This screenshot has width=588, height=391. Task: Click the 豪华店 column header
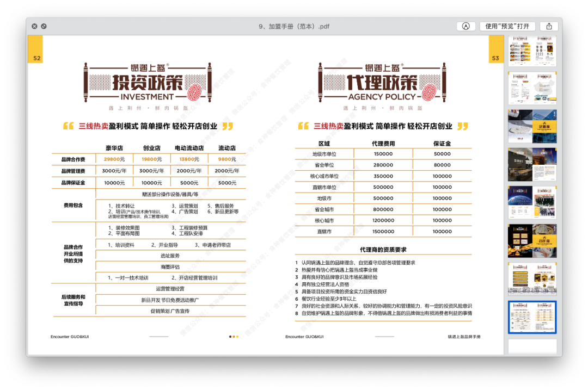point(114,148)
